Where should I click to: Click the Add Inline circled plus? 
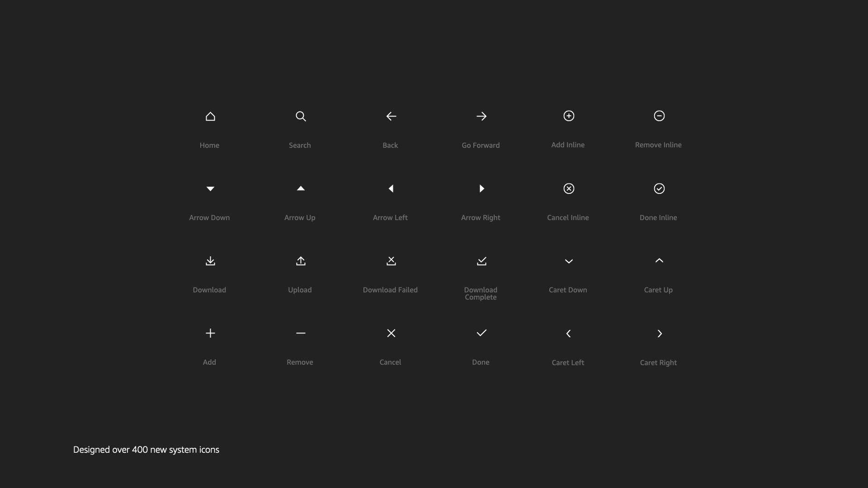(x=569, y=116)
